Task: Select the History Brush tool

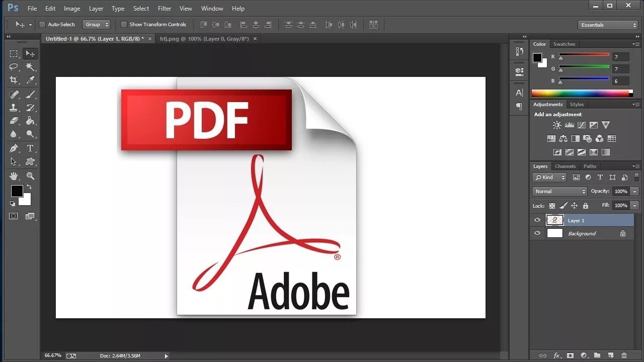Action: [30, 108]
